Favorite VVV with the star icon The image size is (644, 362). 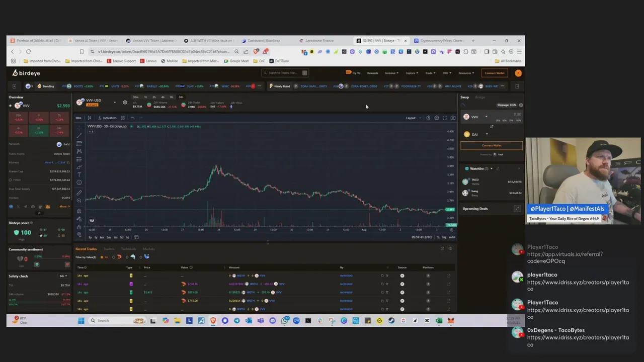(x=10, y=106)
